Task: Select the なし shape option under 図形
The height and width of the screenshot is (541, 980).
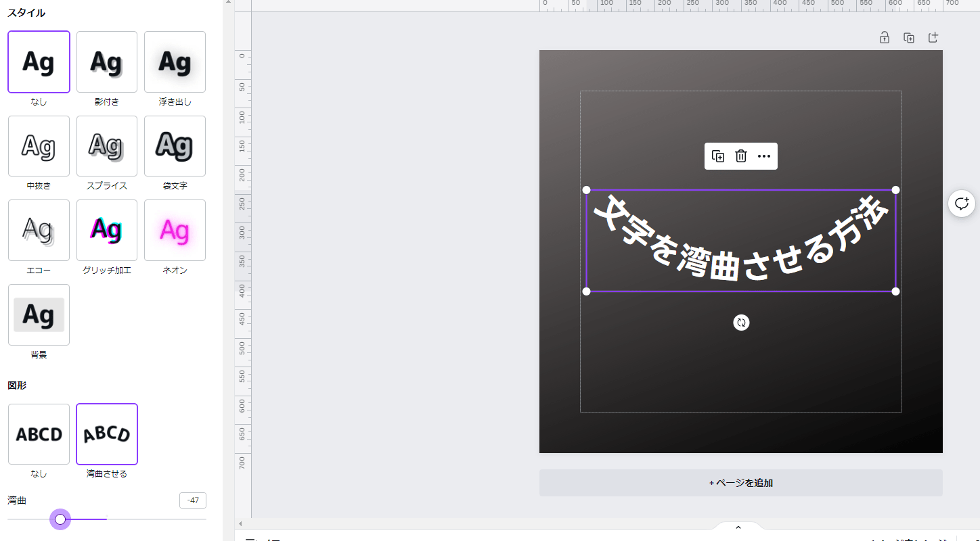Action: 39,434
